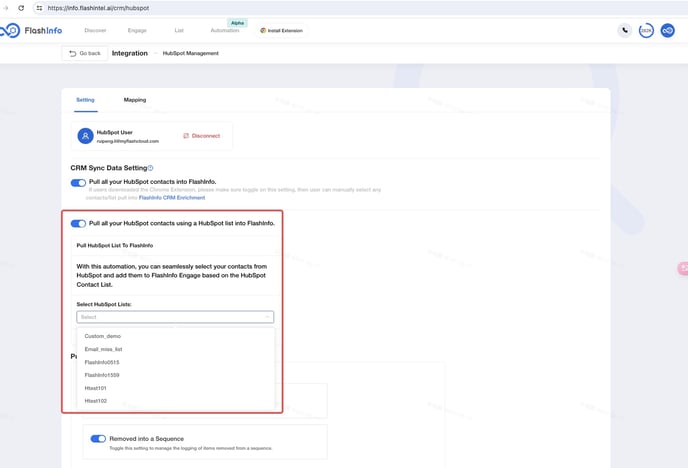Click the Integration breadcrumb text
The height and width of the screenshot is (468, 688).
pyautogui.click(x=129, y=53)
